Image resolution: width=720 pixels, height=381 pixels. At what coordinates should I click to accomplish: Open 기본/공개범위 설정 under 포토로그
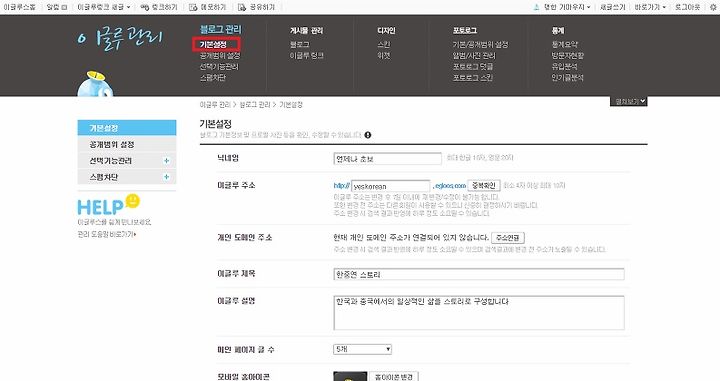coord(480,45)
